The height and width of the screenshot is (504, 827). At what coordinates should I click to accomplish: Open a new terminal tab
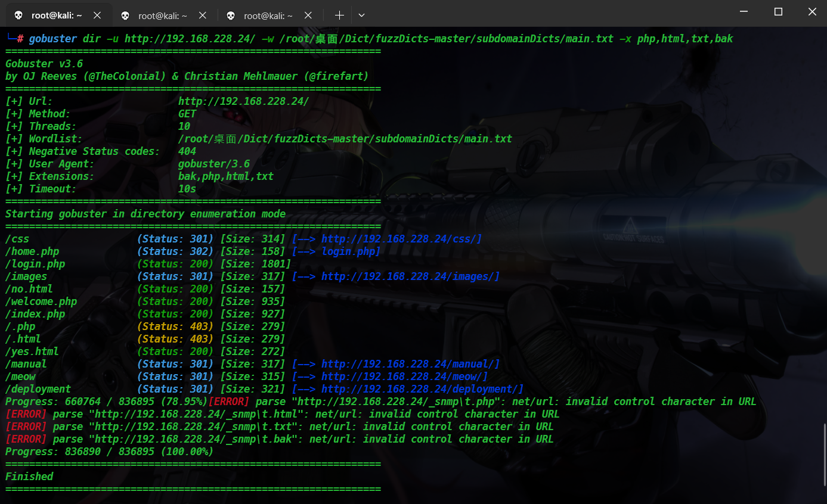[x=339, y=15]
